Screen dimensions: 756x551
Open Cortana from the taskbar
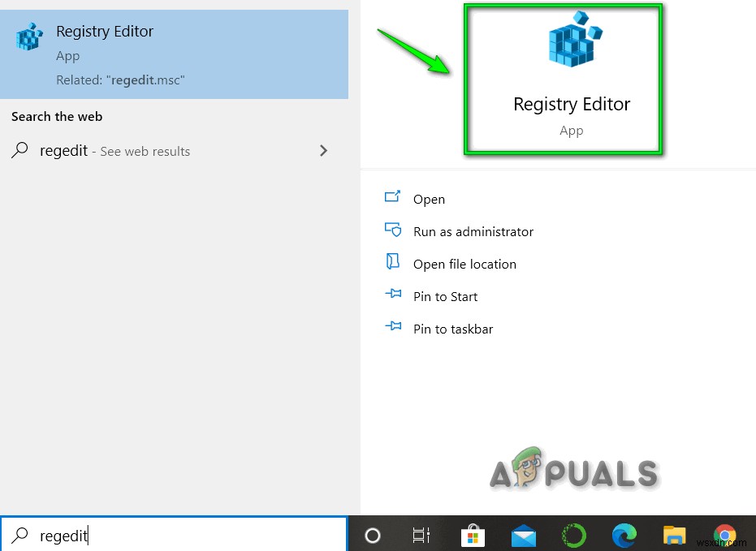pyautogui.click(x=373, y=535)
